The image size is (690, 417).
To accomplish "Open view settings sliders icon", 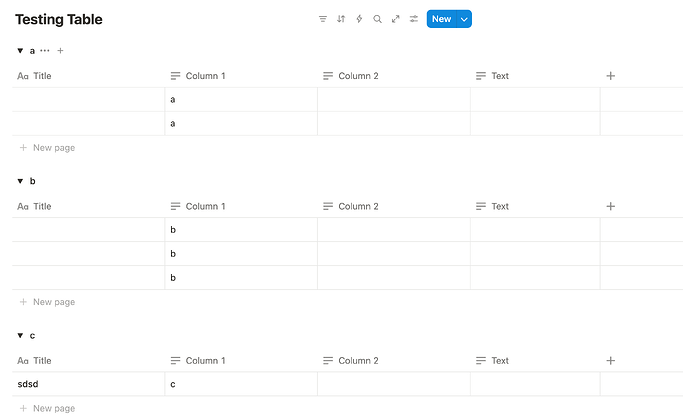I will point(414,19).
